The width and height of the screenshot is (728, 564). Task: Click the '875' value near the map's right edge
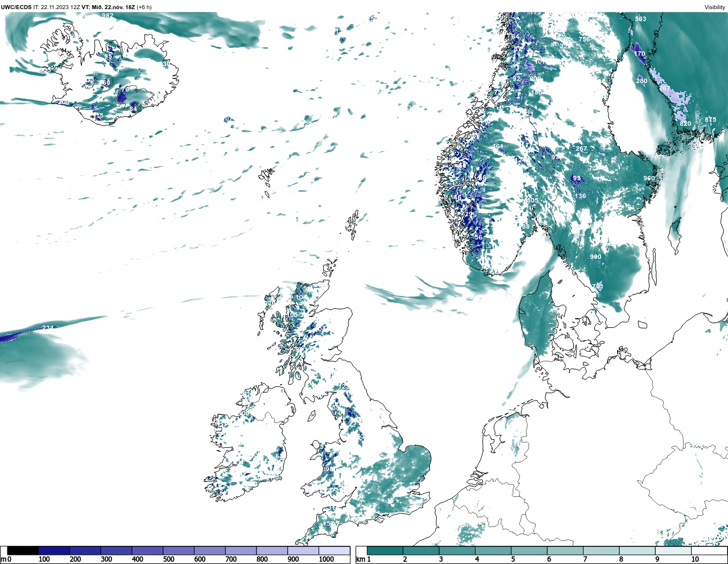[x=711, y=120]
